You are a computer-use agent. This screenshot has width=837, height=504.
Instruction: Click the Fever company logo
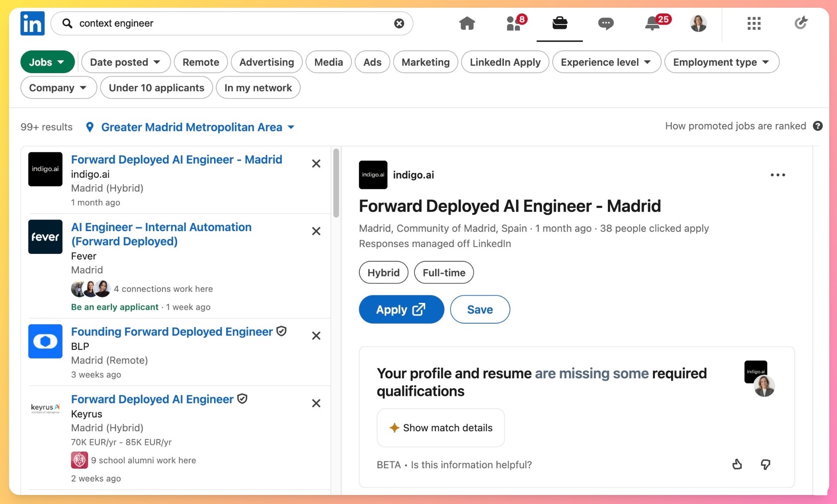45,237
